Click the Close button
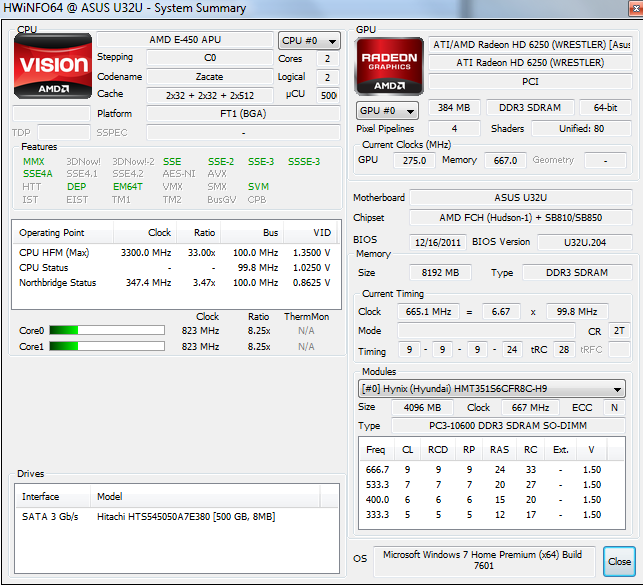Viewport: 643px width, 585px height. (x=619, y=561)
